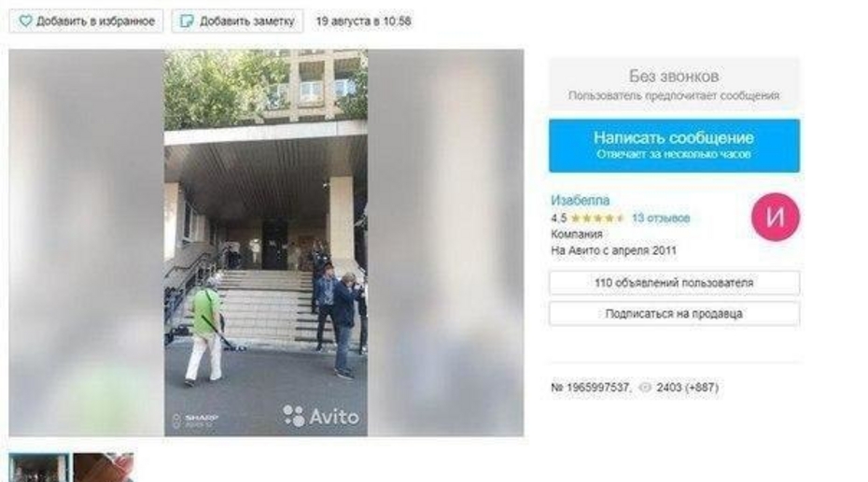The height and width of the screenshot is (482, 868).
Task: Click the Avito logo watermark on photo
Action: click(x=321, y=416)
